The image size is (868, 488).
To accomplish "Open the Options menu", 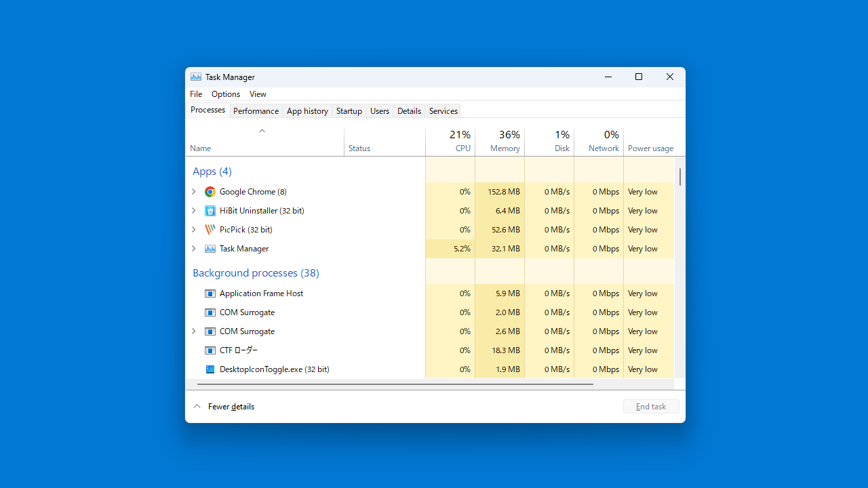I will click(226, 94).
